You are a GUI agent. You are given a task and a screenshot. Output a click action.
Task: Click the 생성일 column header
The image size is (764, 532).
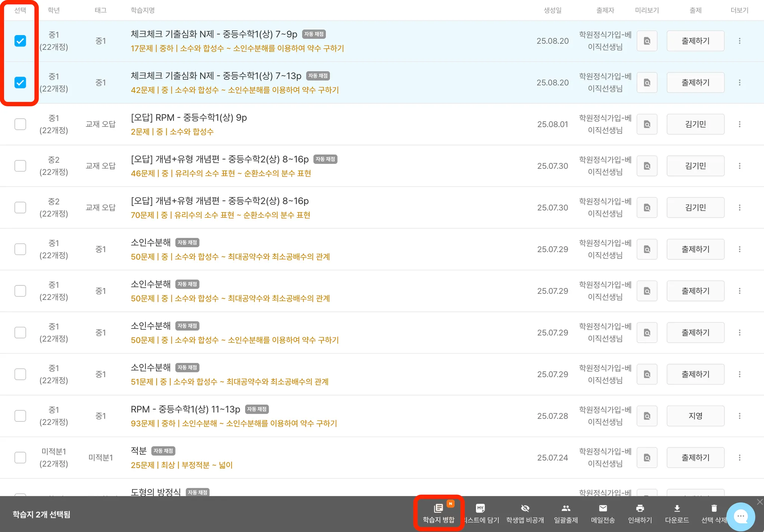[x=552, y=10]
